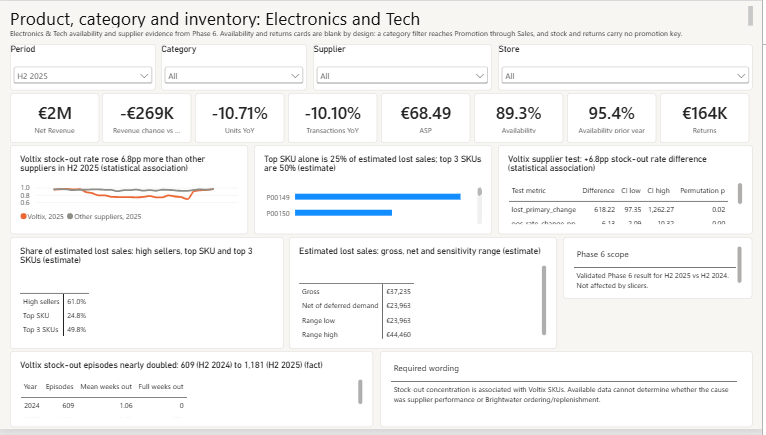Click the 618.22 difference value
The image size is (766, 435).
point(604,210)
